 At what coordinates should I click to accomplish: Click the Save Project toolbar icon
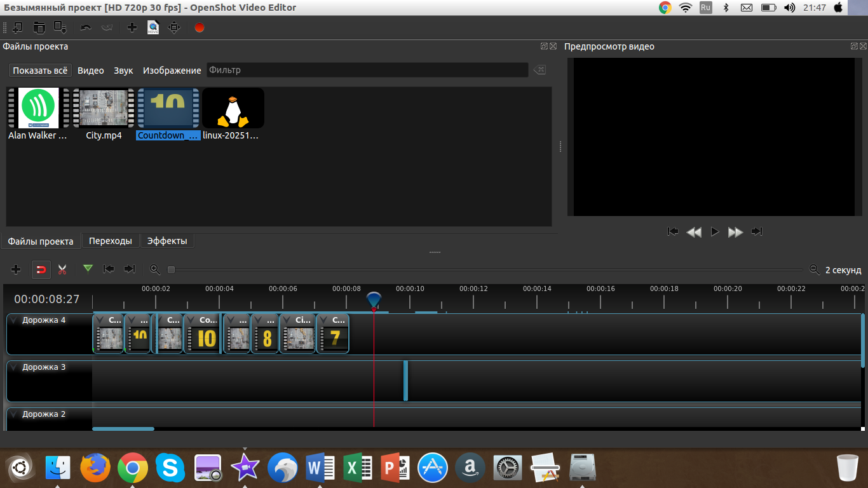click(x=60, y=27)
